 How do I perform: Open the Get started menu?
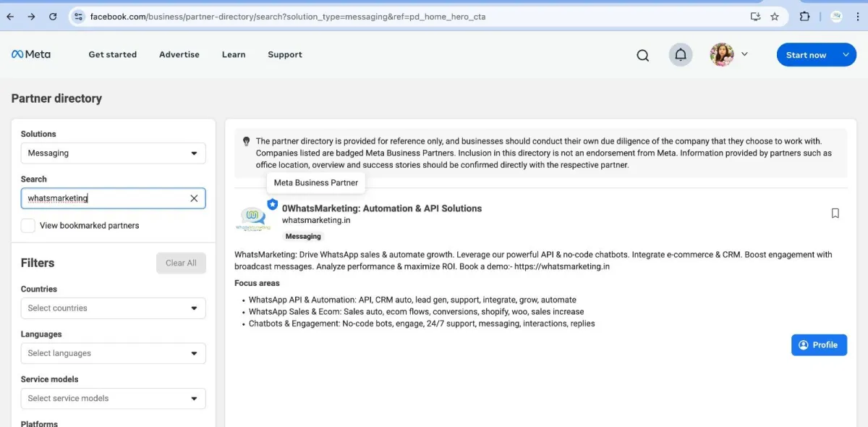[x=112, y=54]
